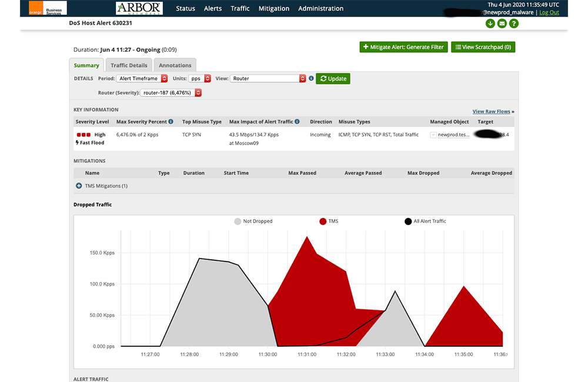Click the Orange Business Services logo

48,8
